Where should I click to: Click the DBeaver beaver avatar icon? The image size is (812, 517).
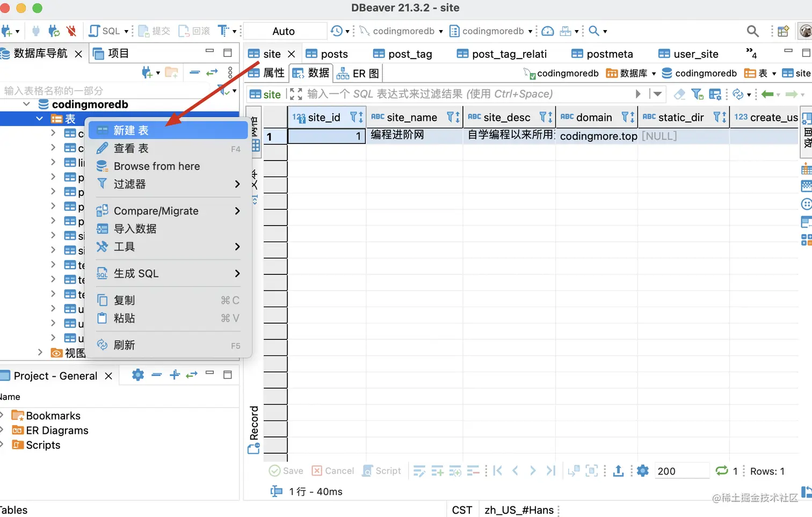(806, 31)
